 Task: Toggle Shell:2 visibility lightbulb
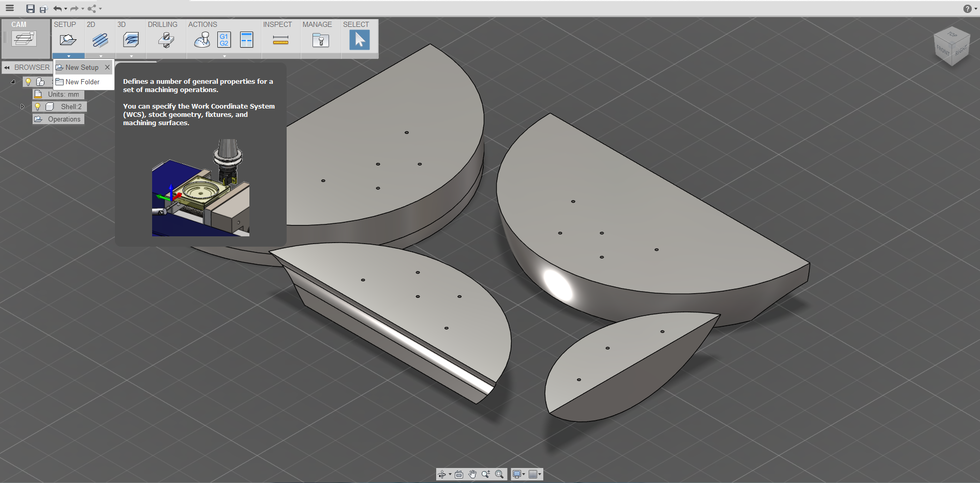tap(38, 107)
